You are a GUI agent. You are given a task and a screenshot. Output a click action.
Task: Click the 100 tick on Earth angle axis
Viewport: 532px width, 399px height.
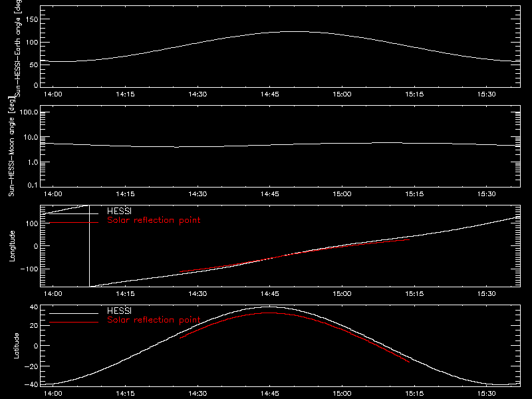pos(32,42)
